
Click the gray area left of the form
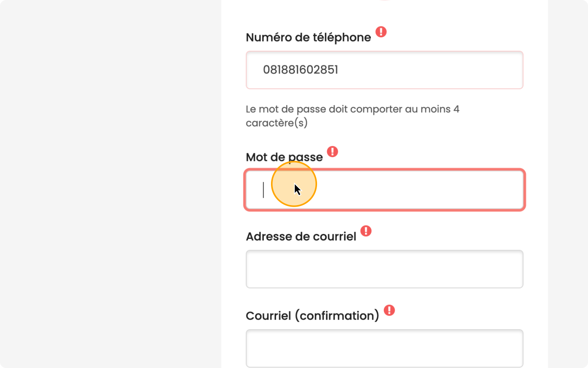(x=111, y=184)
